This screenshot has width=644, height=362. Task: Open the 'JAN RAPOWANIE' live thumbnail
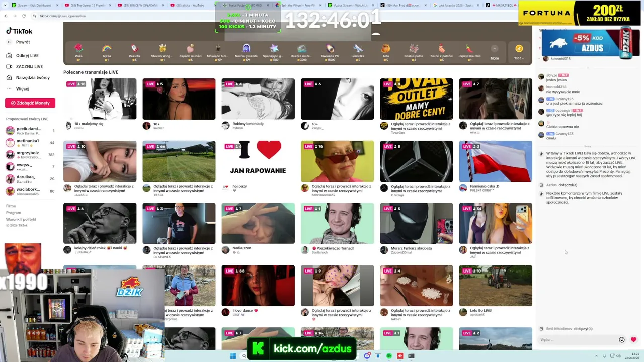258,161
